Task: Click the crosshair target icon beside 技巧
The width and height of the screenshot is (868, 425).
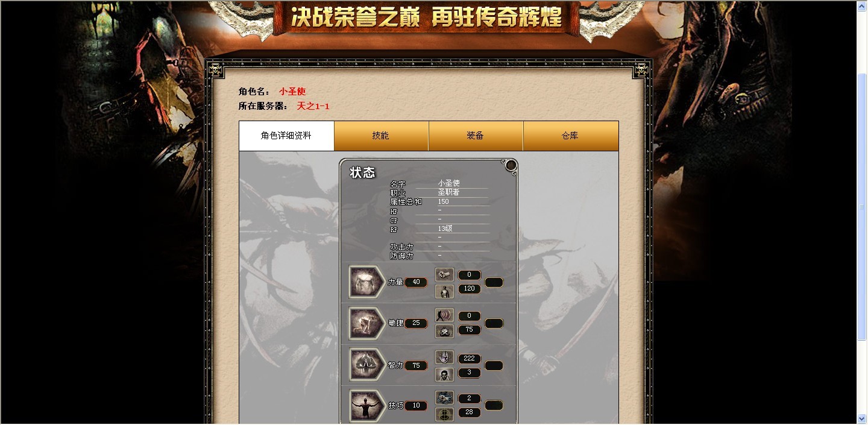Action: (x=444, y=414)
